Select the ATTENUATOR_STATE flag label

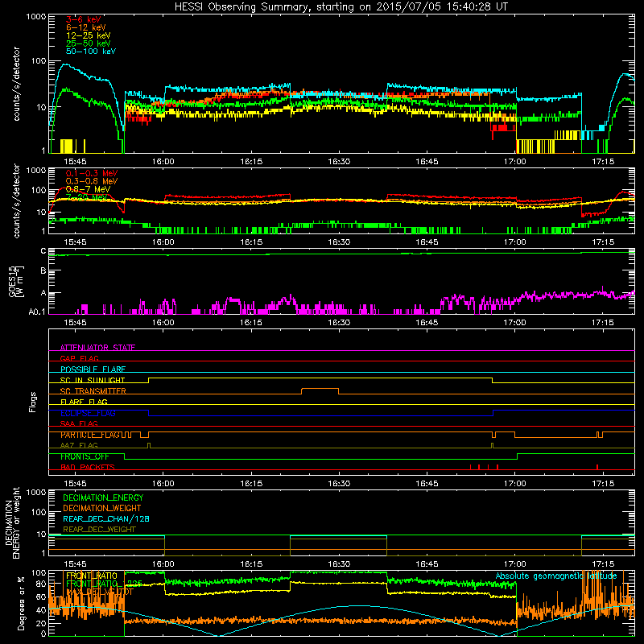[97, 348]
